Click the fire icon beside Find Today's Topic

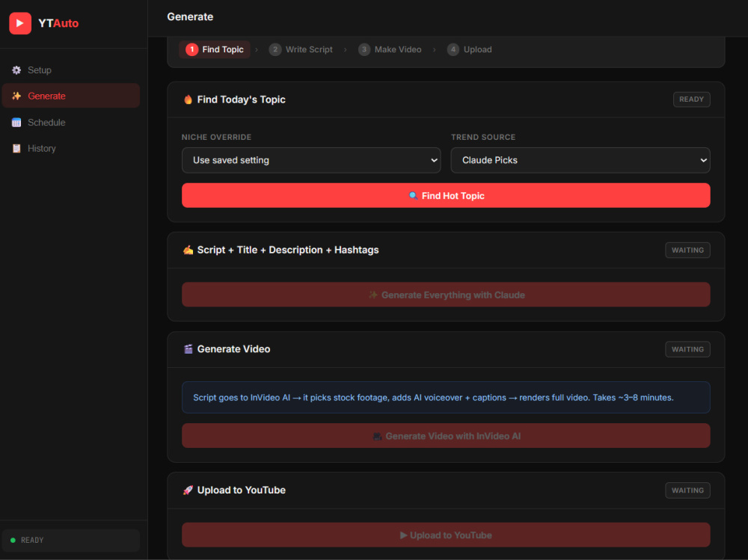pos(188,99)
